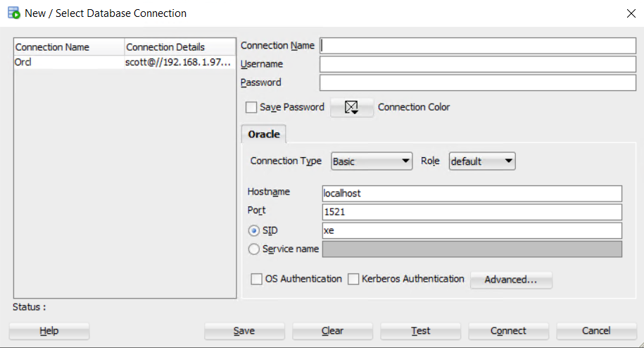The image size is (644, 348).
Task: Open the Connection Color picker
Action: [351, 107]
